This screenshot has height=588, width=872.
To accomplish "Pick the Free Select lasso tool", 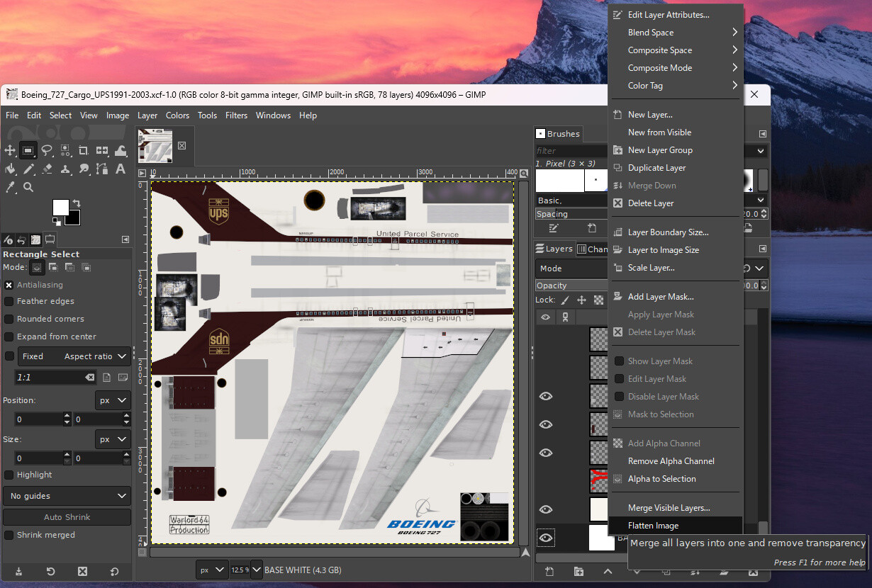I will pyautogui.click(x=47, y=150).
